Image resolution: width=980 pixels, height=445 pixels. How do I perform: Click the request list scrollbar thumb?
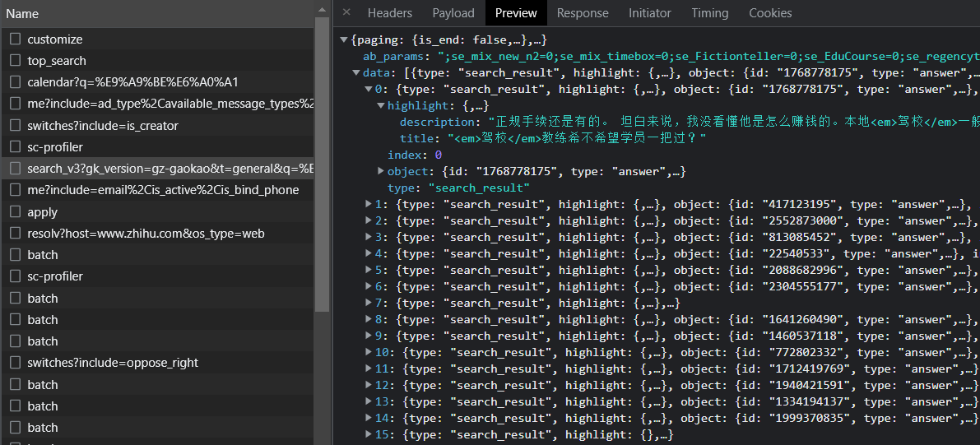(x=322, y=164)
